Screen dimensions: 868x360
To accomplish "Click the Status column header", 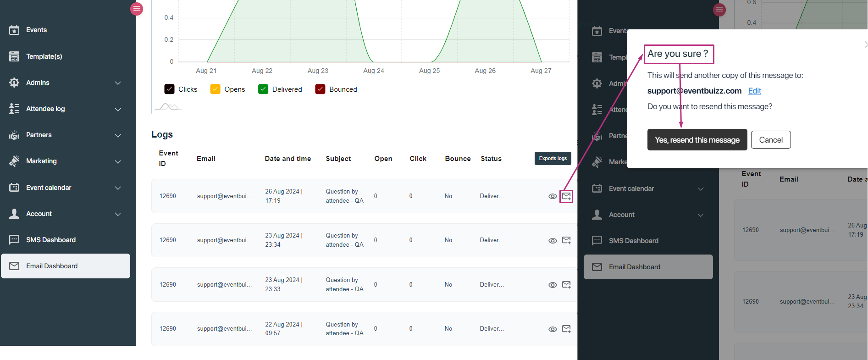I will tap(491, 159).
